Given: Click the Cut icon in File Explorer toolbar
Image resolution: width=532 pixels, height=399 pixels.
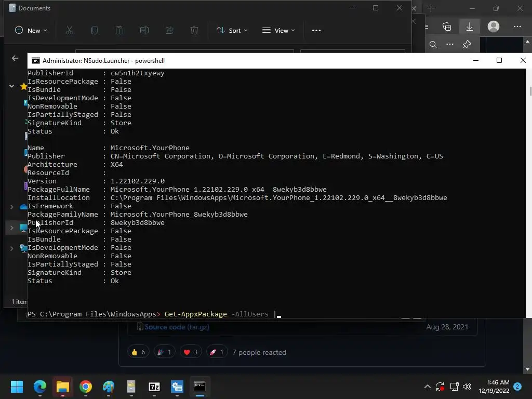Looking at the screenshot, I should [69, 30].
